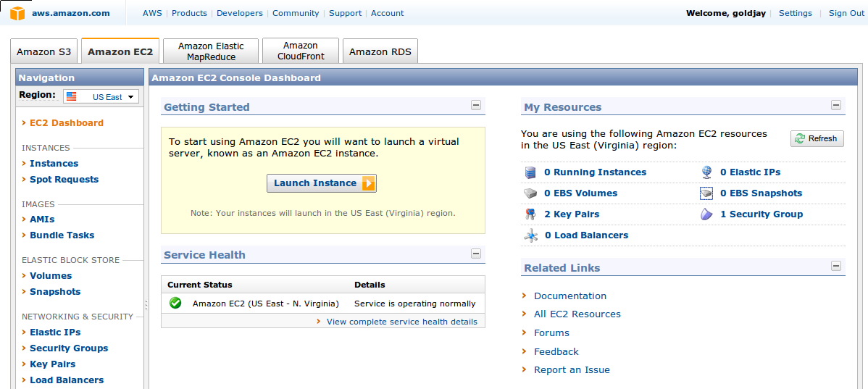The height and width of the screenshot is (389, 868).
Task: Open Volumes in the navigation
Action: (x=51, y=275)
